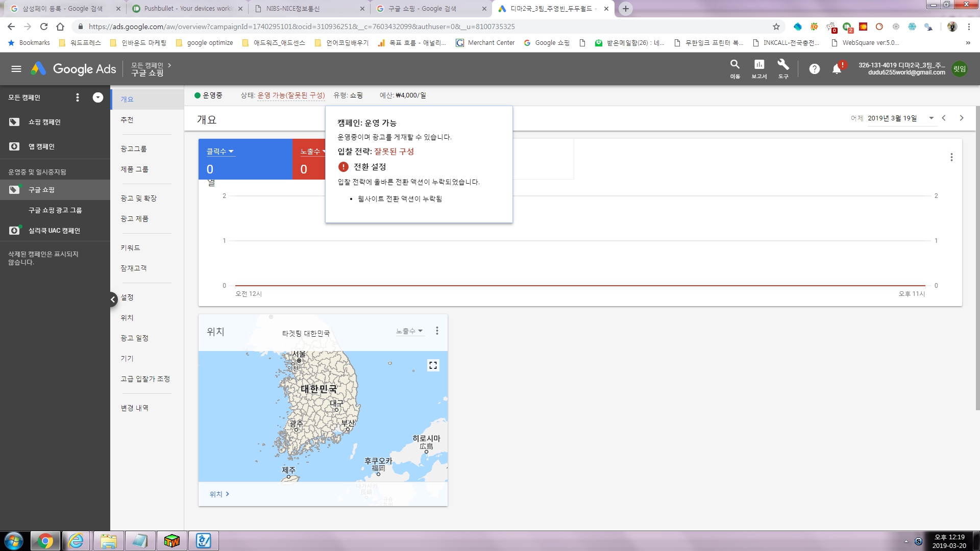This screenshot has height=551, width=980.
Task: Open the Google Ads hamburger menu
Action: (16, 69)
